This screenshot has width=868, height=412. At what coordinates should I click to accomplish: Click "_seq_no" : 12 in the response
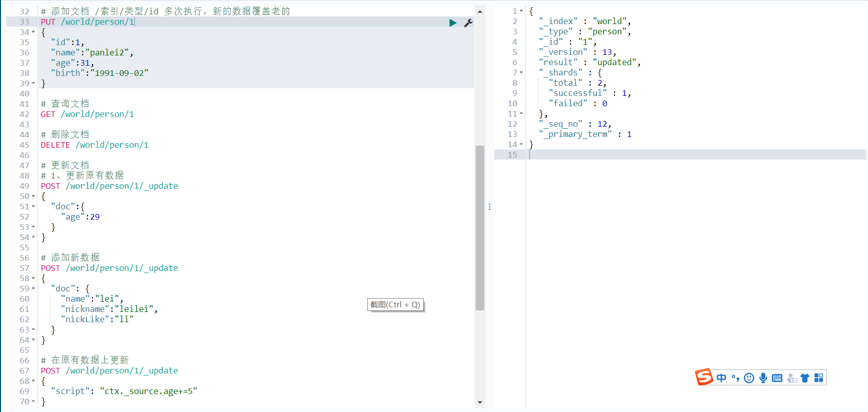coord(575,124)
